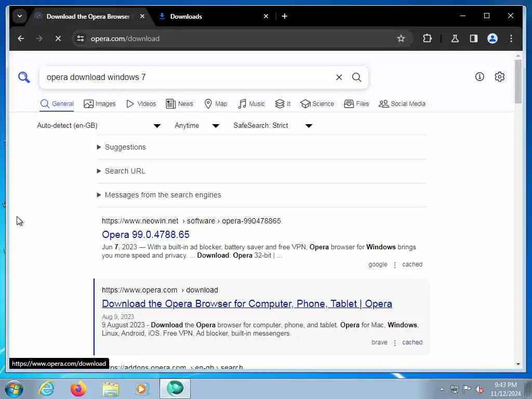This screenshot has height=399, width=532.
Task: Open the Chrome three-dot menu
Action: (x=511, y=38)
